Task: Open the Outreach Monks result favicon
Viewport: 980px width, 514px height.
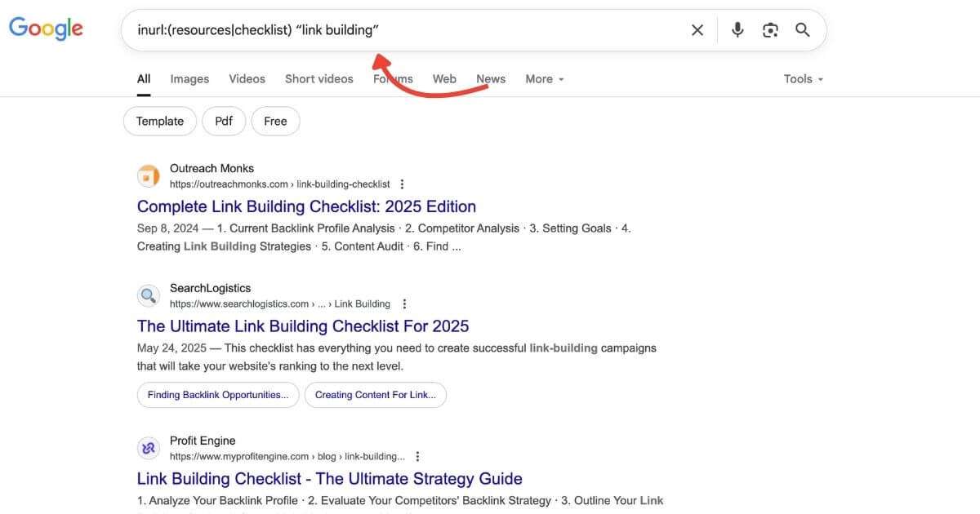Action: click(x=148, y=175)
